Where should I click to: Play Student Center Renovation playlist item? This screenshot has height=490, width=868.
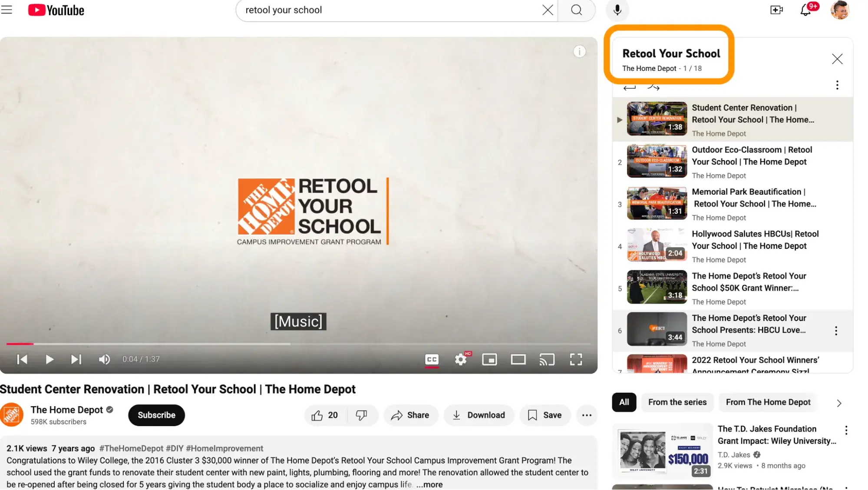tap(733, 120)
